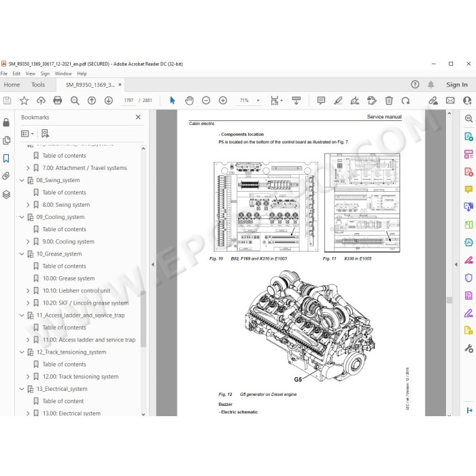The width and height of the screenshot is (476, 476).
Task: Print the document
Action: click(x=57, y=101)
